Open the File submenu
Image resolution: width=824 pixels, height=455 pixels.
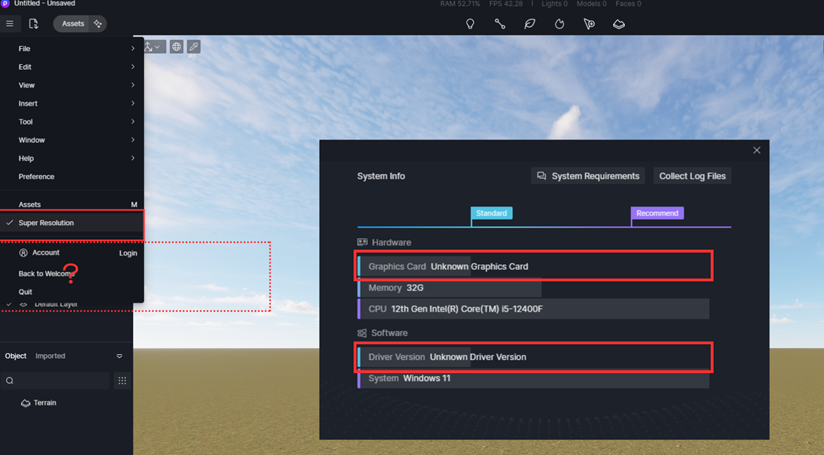(x=72, y=48)
